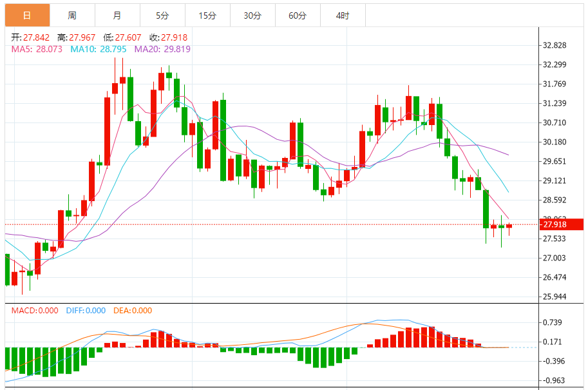This screenshot has width=588, height=390.
Task: Click the 0.739 MACD axis label
Action: 553,322
